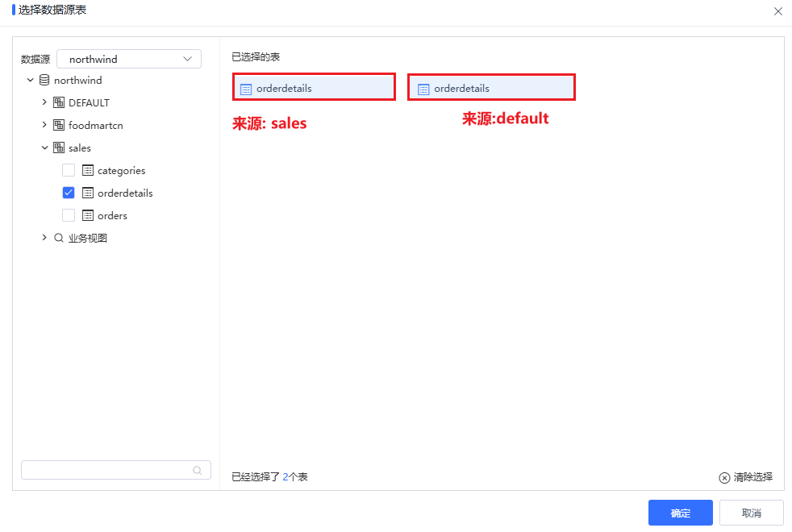Click first selected orderdetails table icon
The width and height of the screenshot is (792, 532).
(x=246, y=89)
